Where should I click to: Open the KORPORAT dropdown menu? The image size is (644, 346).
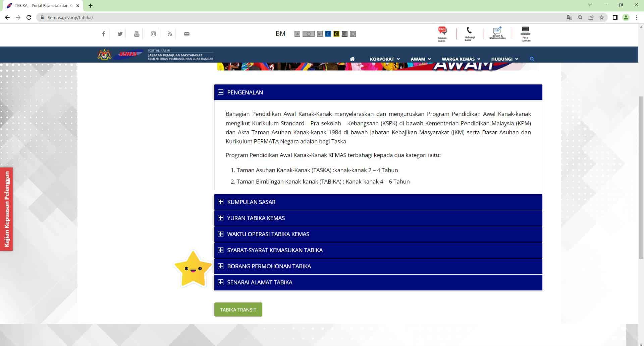(385, 59)
